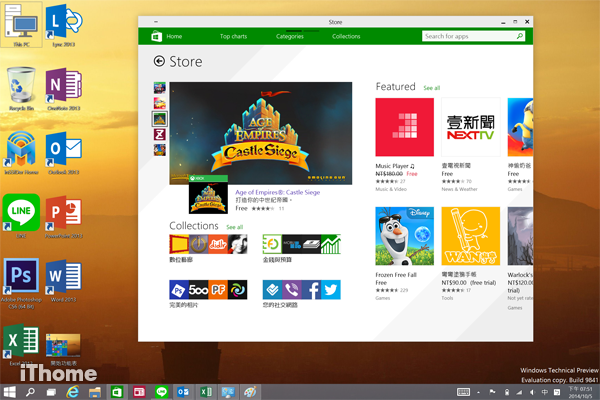Click the Store icon on the taskbar
This screenshot has height=400, width=600.
click(117, 392)
